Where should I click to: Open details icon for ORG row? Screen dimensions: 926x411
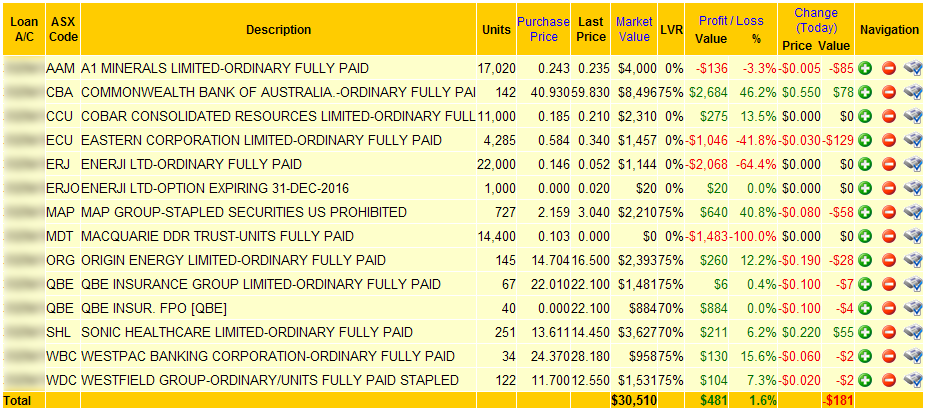coord(913,260)
